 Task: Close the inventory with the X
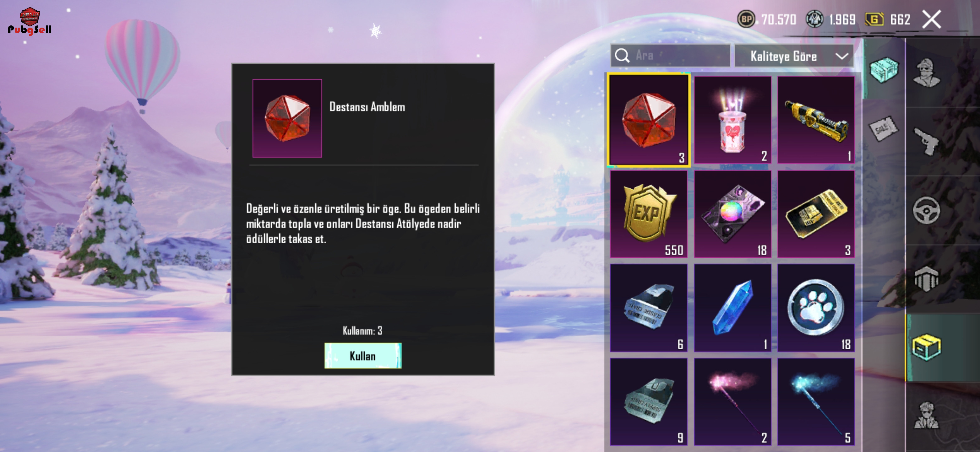(932, 19)
